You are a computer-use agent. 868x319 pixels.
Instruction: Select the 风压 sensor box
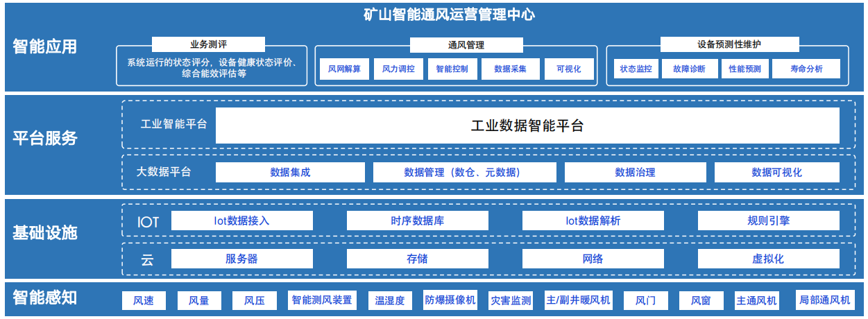(x=254, y=300)
